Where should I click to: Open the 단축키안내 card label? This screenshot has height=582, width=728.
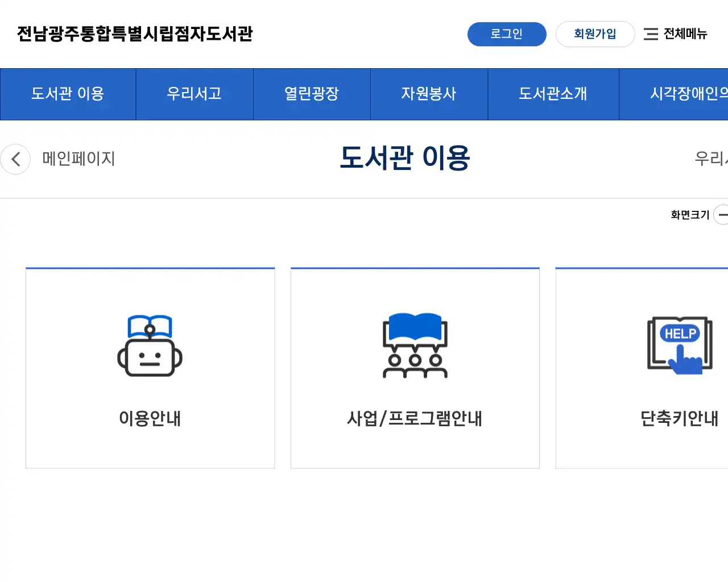680,418
